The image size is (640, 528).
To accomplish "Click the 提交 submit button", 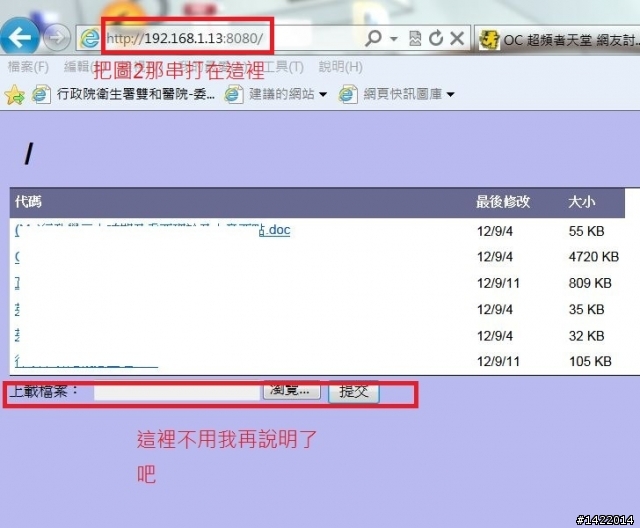I will point(354,392).
